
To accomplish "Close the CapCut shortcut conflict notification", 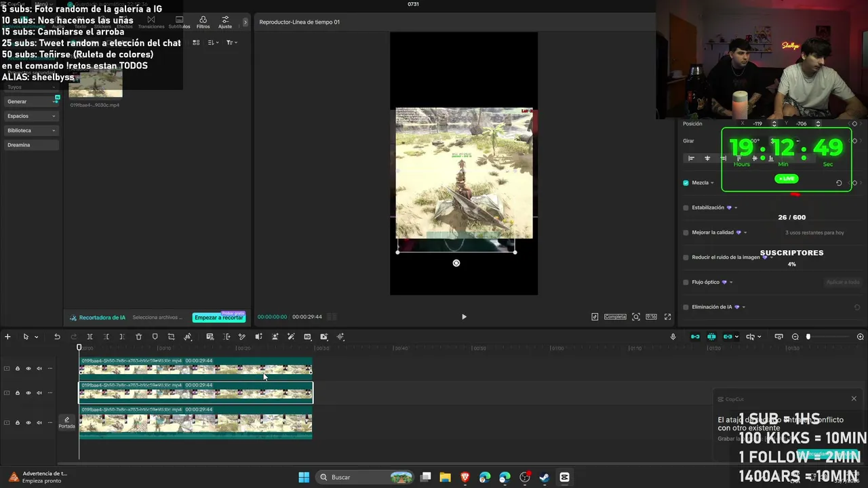I will point(854,399).
